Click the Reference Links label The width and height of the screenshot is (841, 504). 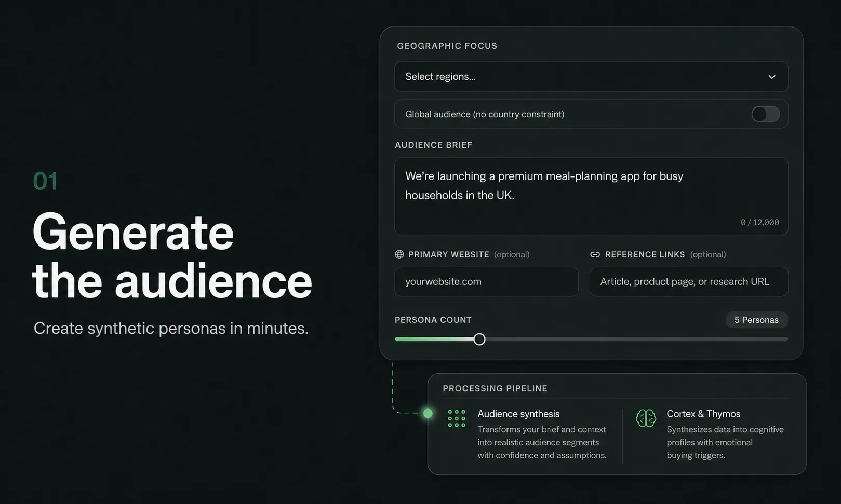645,254
